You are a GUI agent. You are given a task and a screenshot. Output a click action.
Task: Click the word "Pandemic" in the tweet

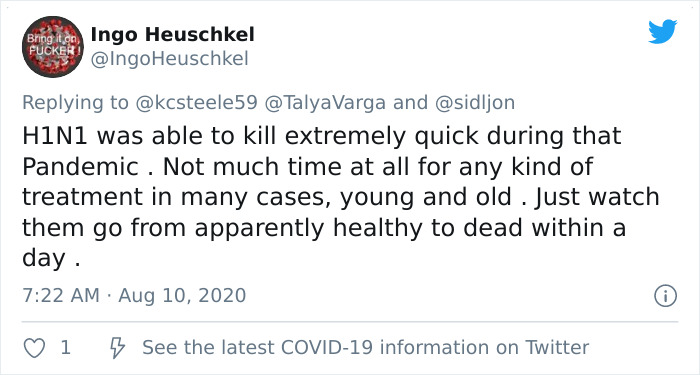click(x=80, y=167)
